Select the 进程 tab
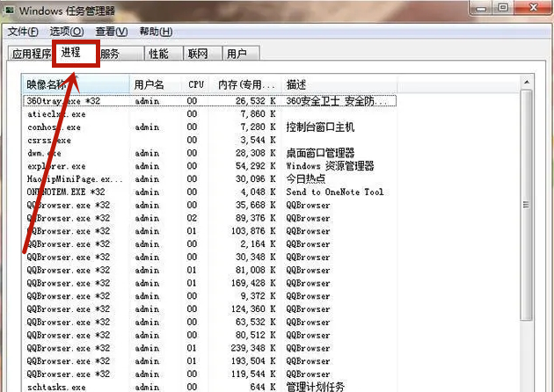 coord(72,53)
